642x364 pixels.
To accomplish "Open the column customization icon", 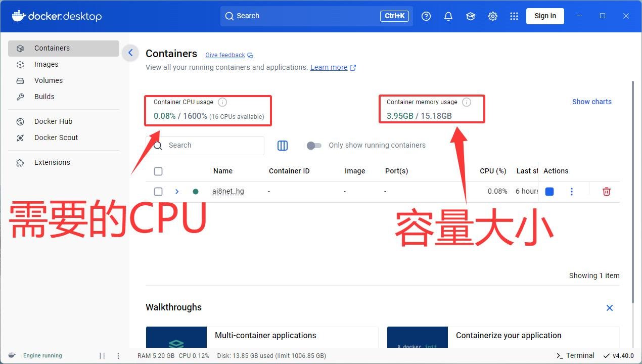I will coord(283,146).
